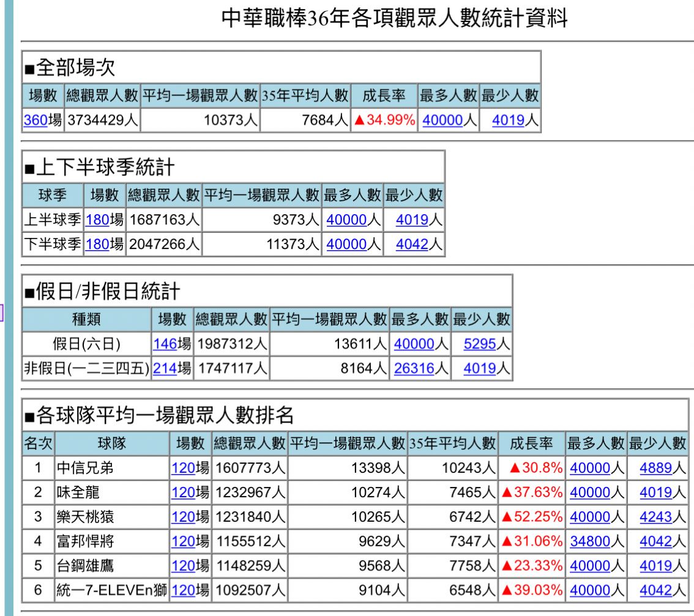Click 樂天桃猿 growth rate 52.25% cell
This screenshot has height=616, width=694.
[532, 517]
